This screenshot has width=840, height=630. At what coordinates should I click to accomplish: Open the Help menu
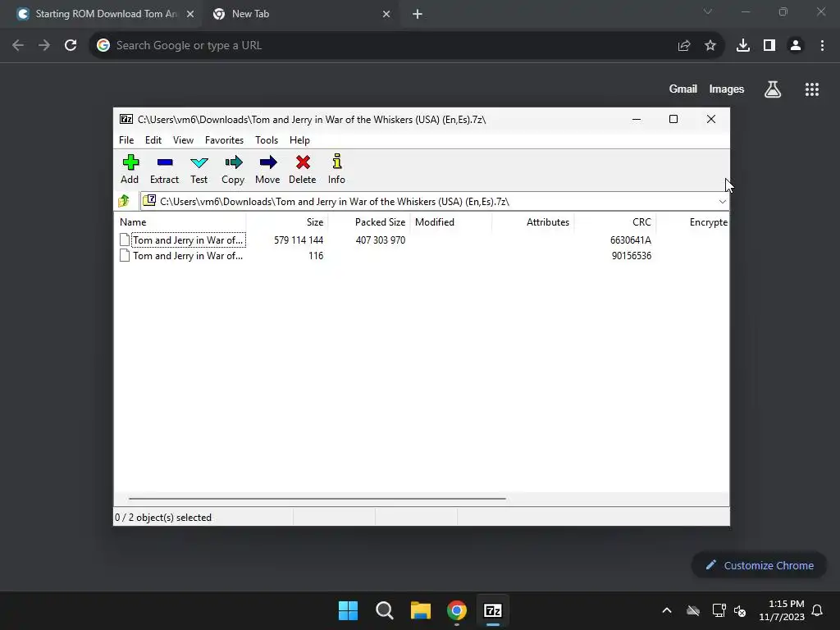point(299,139)
